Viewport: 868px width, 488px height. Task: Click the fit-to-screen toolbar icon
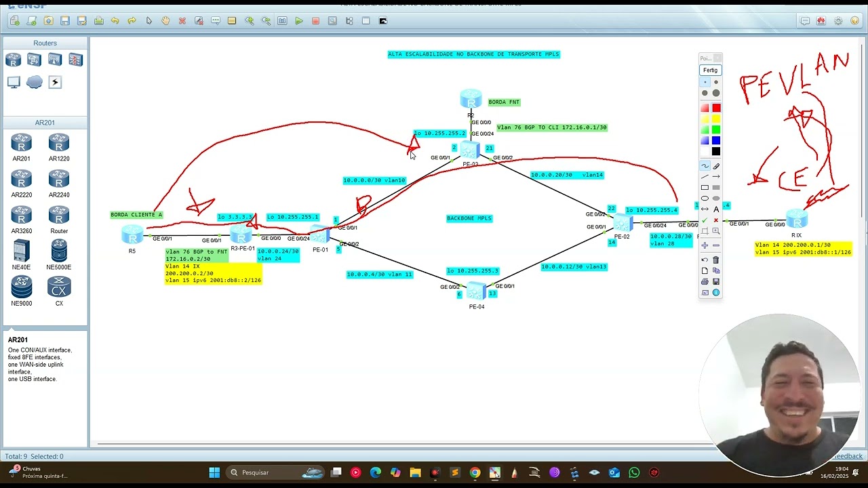coord(282,21)
